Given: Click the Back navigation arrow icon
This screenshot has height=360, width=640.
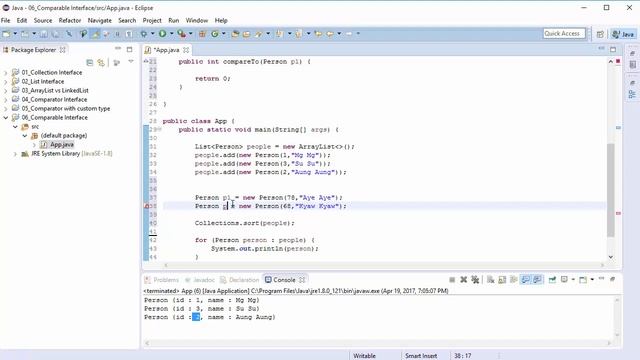Looking at the screenshot, I should click(x=330, y=34).
